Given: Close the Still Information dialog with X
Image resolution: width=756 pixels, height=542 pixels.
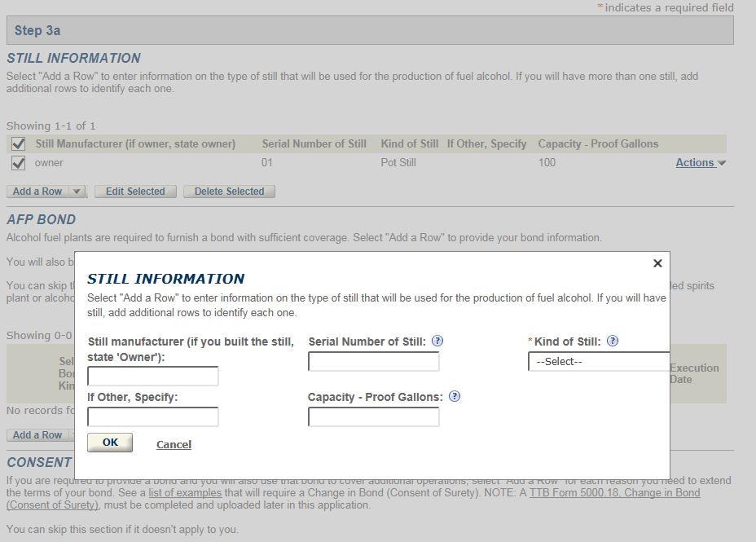Looking at the screenshot, I should 657,263.
